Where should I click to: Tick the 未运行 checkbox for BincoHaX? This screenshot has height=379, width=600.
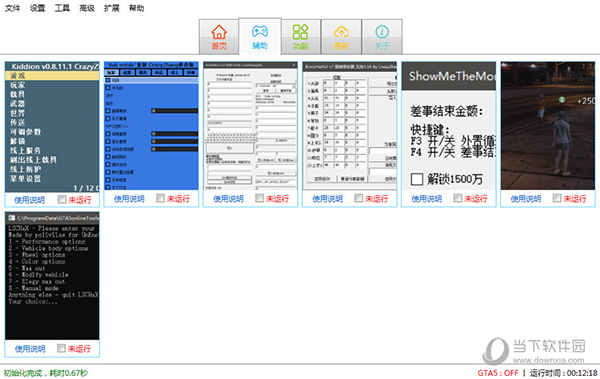click(x=359, y=198)
